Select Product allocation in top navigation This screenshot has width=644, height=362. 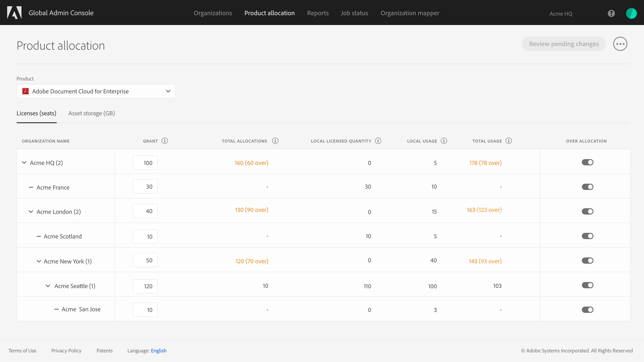coord(269,13)
